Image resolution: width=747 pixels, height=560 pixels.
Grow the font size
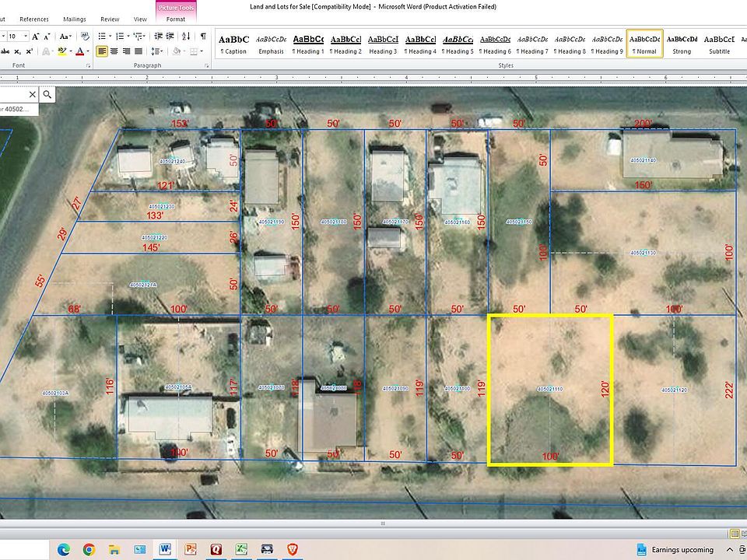(x=36, y=37)
